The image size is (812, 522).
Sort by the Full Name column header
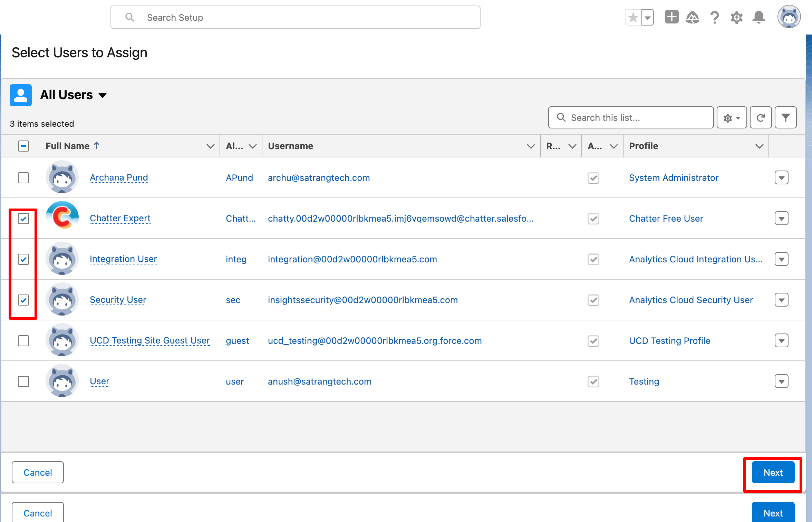click(68, 146)
